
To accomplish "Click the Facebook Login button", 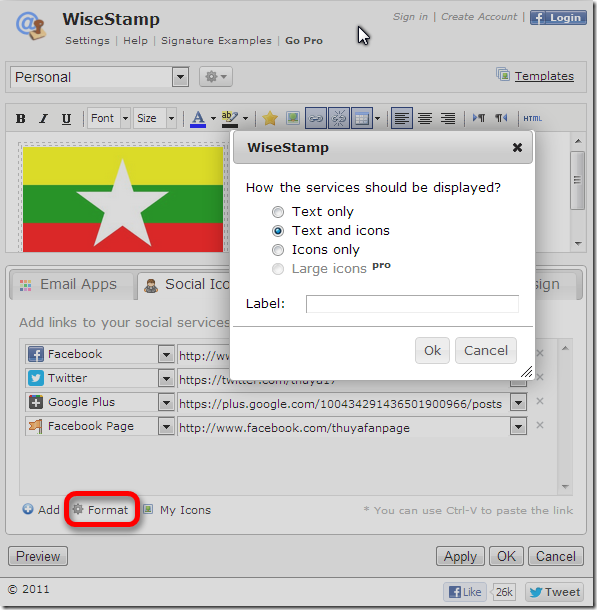I will [558, 18].
